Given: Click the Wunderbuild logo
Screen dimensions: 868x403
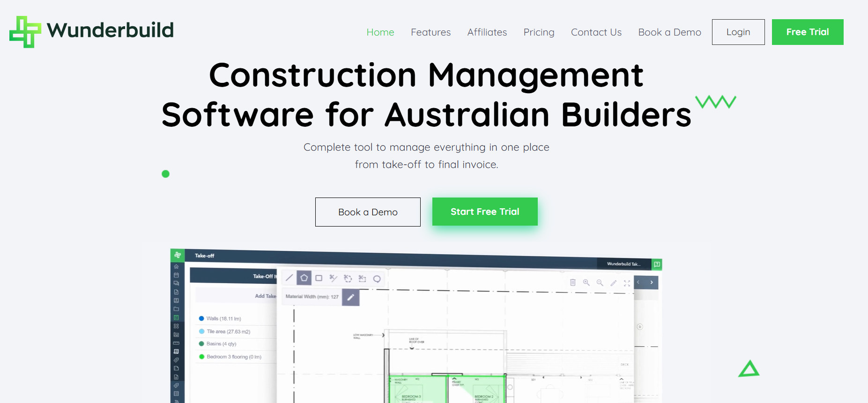Looking at the screenshot, I should (91, 31).
